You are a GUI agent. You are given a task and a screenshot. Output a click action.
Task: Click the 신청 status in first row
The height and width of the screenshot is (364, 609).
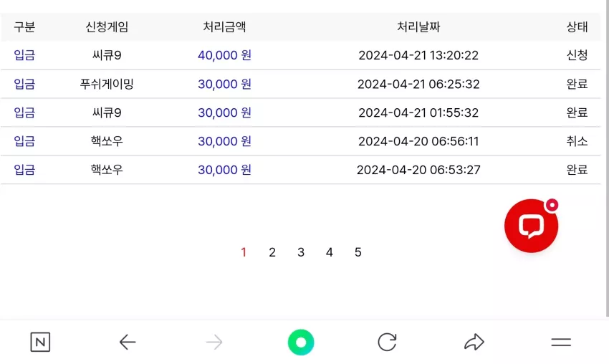(577, 55)
